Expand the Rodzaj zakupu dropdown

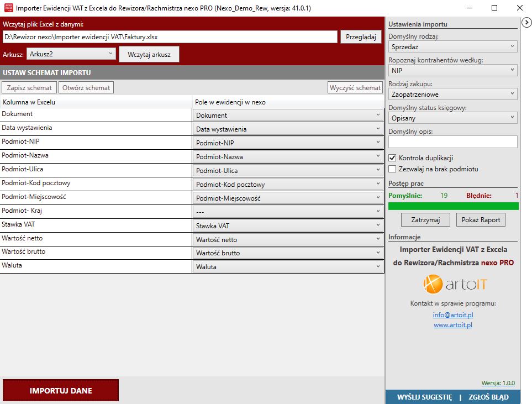coord(452,94)
